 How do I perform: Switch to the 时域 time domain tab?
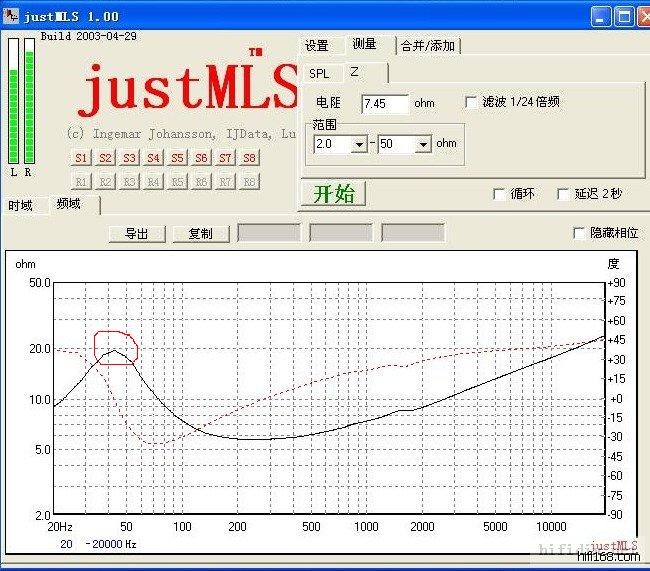[x=21, y=206]
